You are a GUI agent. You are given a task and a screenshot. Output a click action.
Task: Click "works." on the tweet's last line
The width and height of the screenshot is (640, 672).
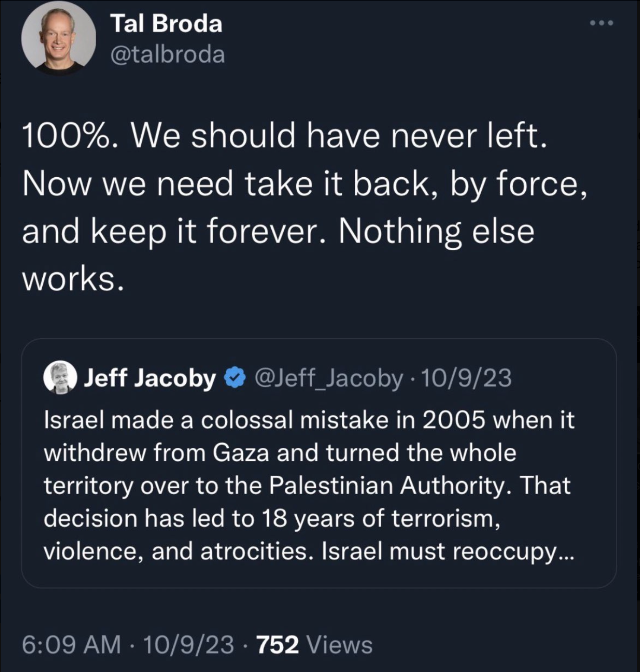pyautogui.click(x=73, y=279)
